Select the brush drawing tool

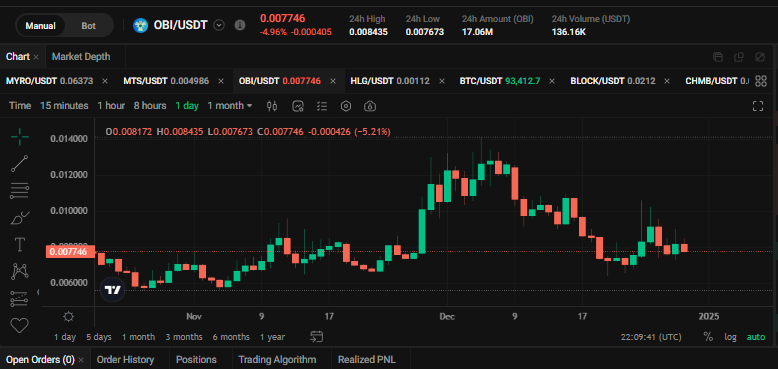pyautogui.click(x=20, y=218)
